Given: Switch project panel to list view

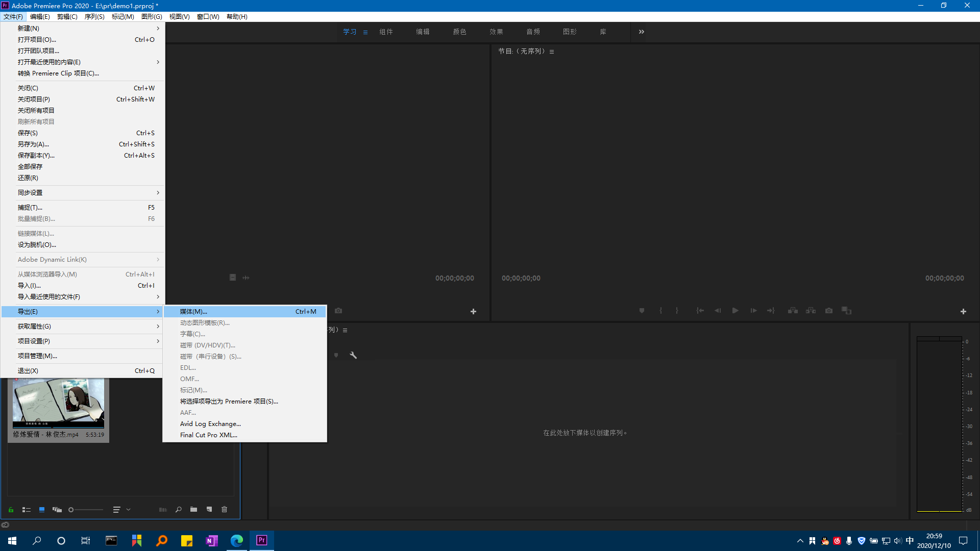Looking at the screenshot, I should pos(27,510).
